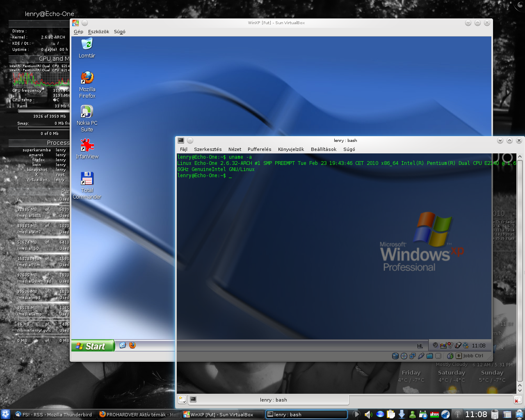Open the Eszközök menu in VirtualBox
This screenshot has height=420, width=525.
tap(98, 32)
